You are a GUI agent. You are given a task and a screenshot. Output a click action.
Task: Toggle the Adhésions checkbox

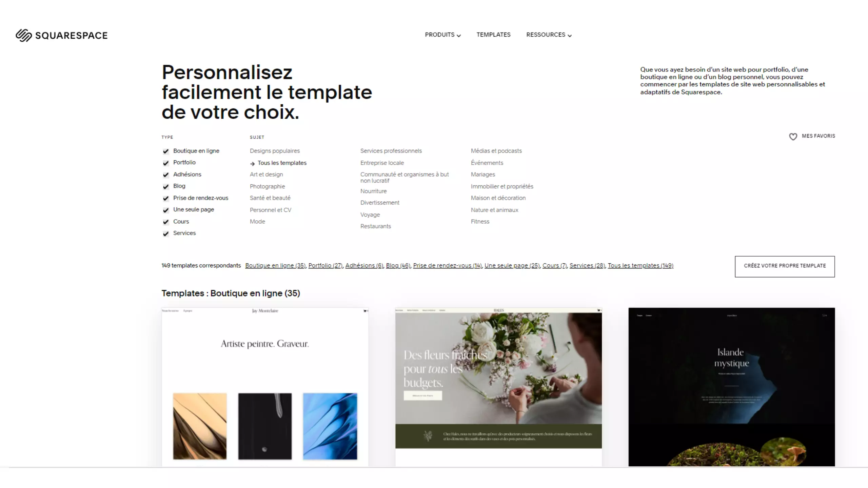(165, 175)
